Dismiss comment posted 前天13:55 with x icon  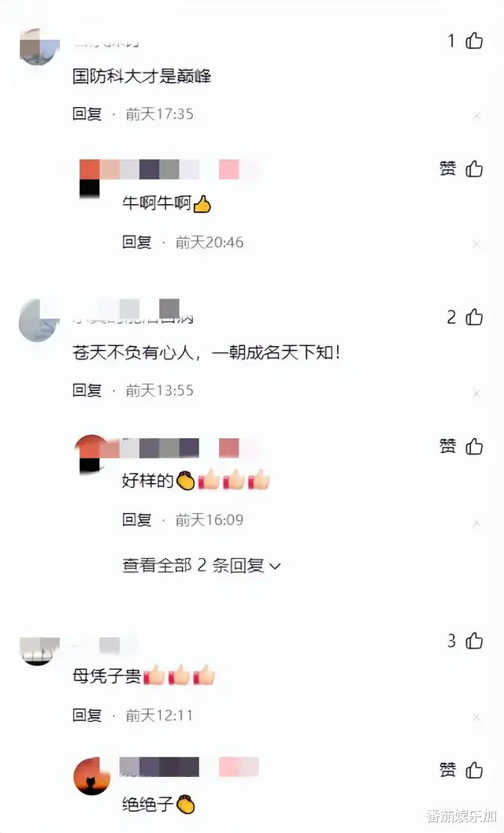tap(476, 393)
